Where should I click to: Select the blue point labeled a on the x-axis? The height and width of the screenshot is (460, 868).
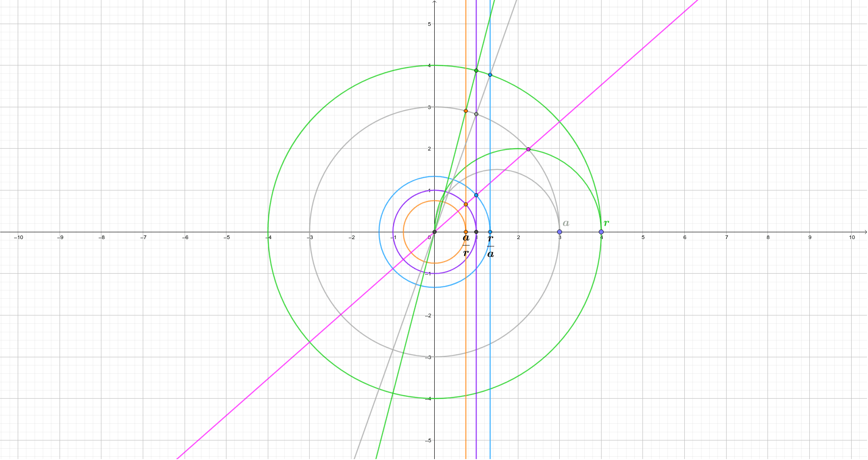pos(559,232)
